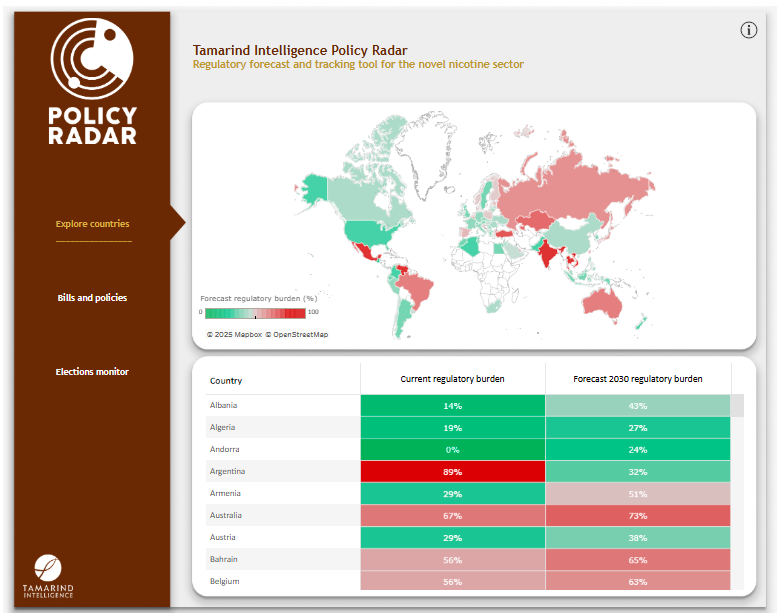The height and width of the screenshot is (613, 779).
Task: Open the Elections monitor tab
Action: tap(92, 372)
